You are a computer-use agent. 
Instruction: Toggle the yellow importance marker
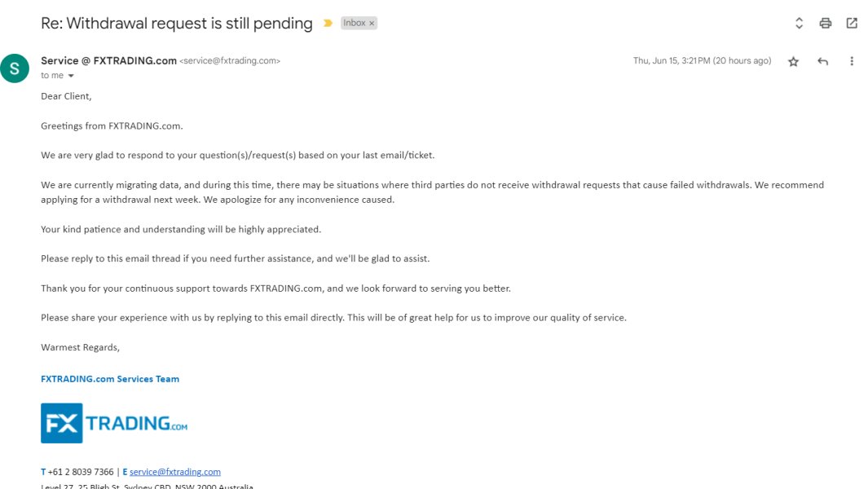click(328, 24)
